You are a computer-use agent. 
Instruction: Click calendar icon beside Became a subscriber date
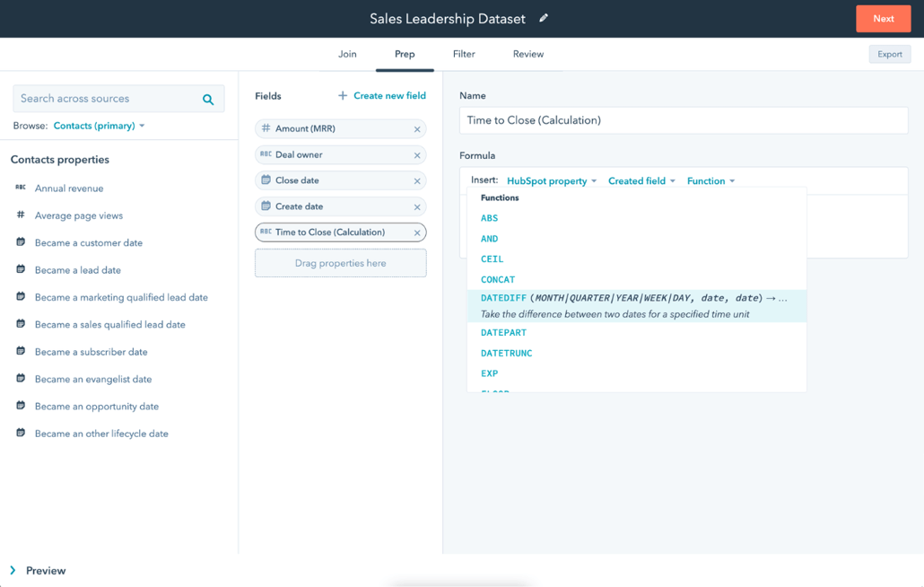pyautogui.click(x=21, y=351)
